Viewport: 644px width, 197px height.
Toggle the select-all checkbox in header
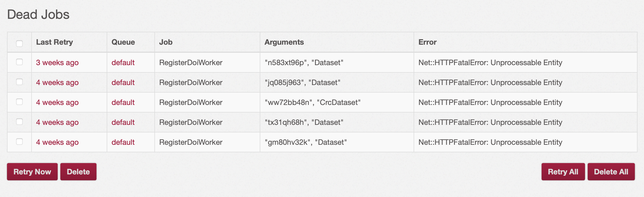point(19,43)
